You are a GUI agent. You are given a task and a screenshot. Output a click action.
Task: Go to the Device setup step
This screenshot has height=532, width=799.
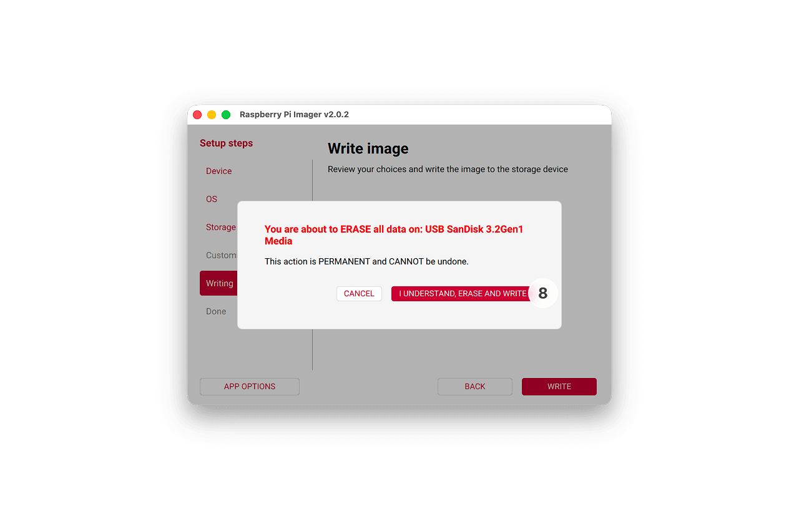(218, 171)
